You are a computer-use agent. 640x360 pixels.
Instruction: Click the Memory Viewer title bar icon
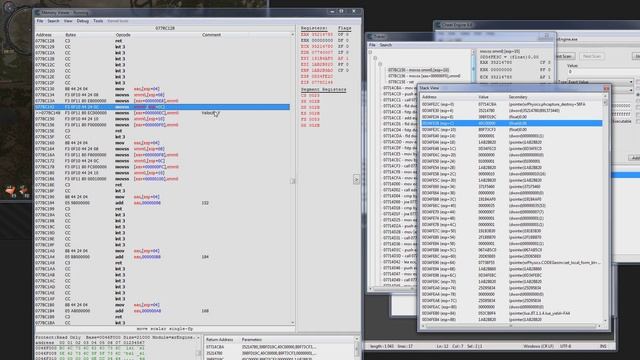pyautogui.click(x=38, y=13)
